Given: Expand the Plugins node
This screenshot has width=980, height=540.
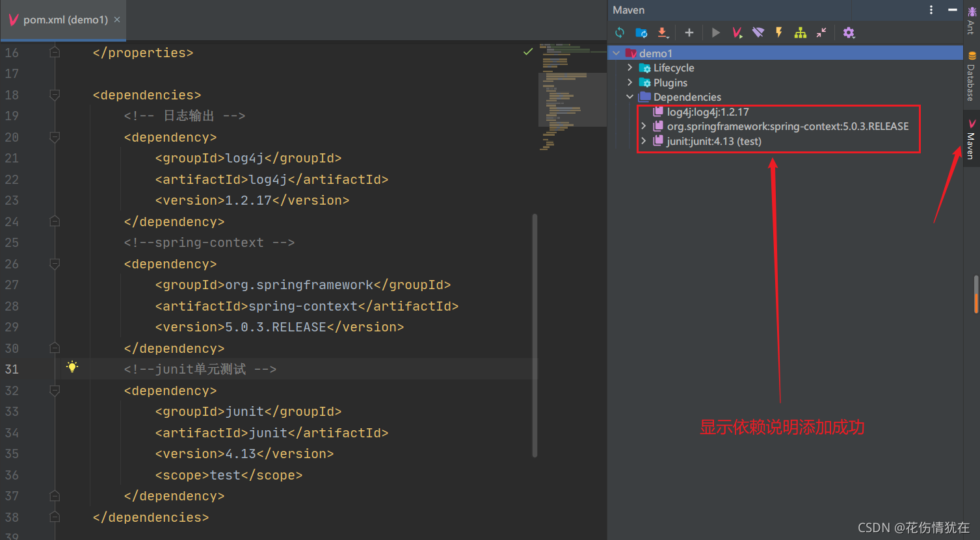Looking at the screenshot, I should tap(629, 83).
